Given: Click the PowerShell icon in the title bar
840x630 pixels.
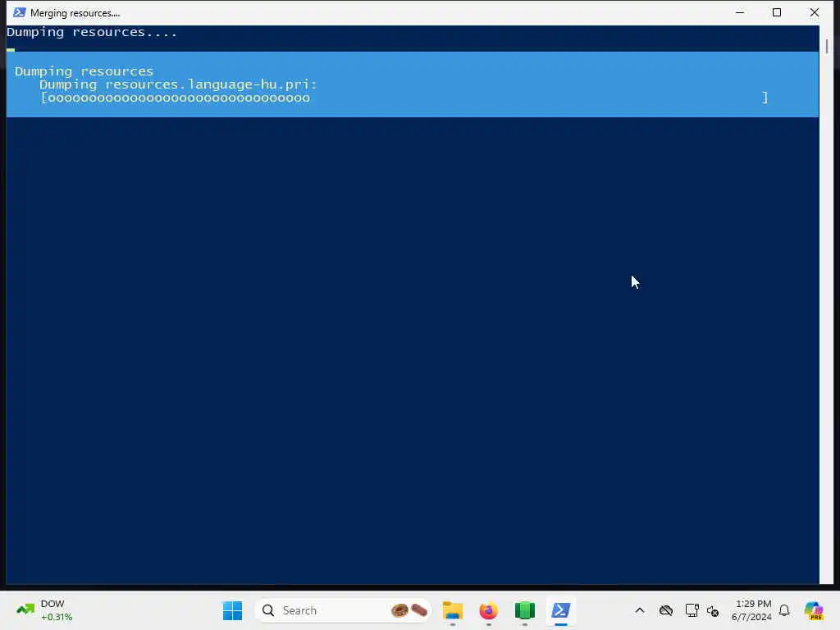Looking at the screenshot, I should (20, 12).
